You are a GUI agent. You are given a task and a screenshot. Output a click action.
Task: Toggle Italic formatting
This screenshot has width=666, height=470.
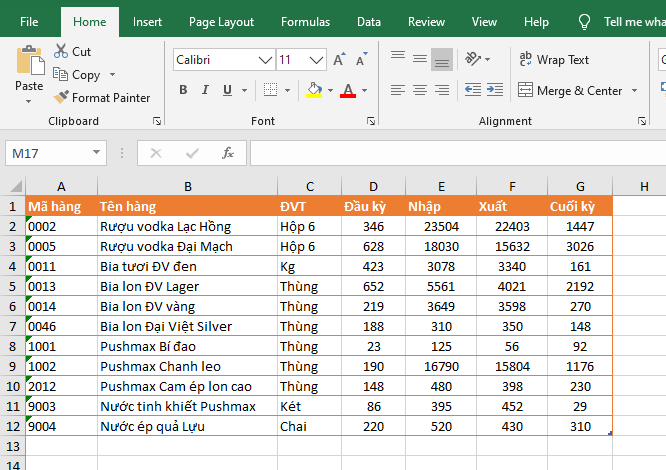(x=207, y=90)
